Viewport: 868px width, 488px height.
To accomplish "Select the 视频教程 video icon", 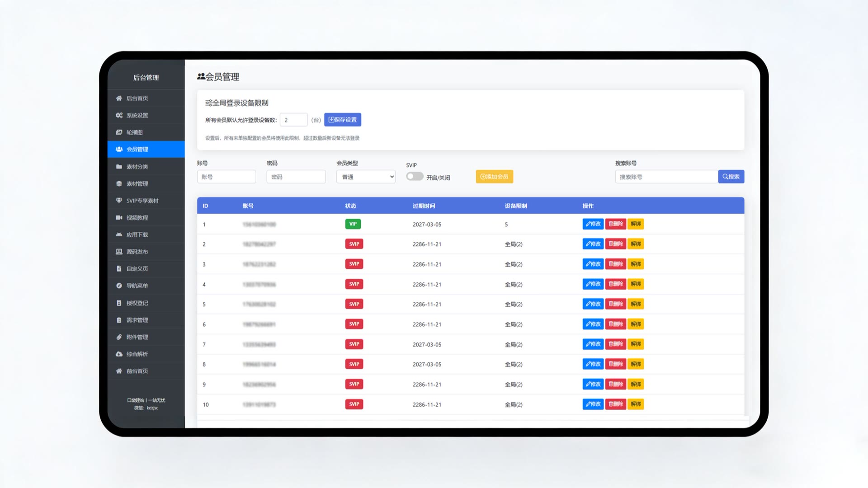I will 118,217.
